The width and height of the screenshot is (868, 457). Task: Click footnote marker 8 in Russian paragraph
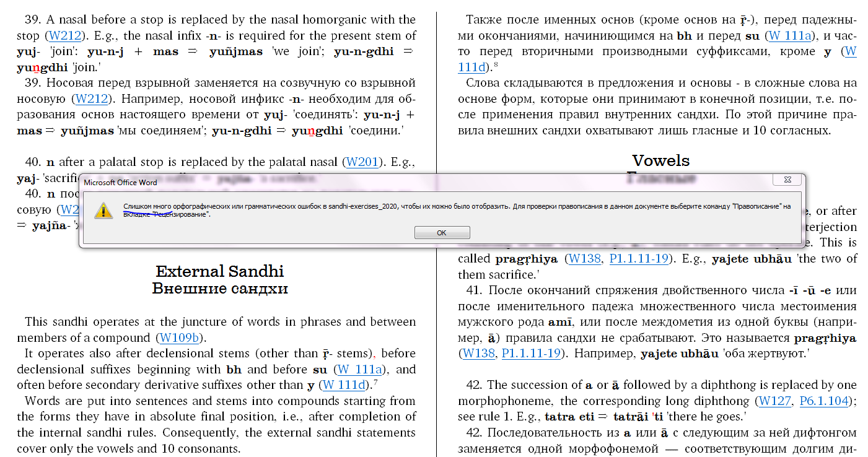click(x=497, y=64)
